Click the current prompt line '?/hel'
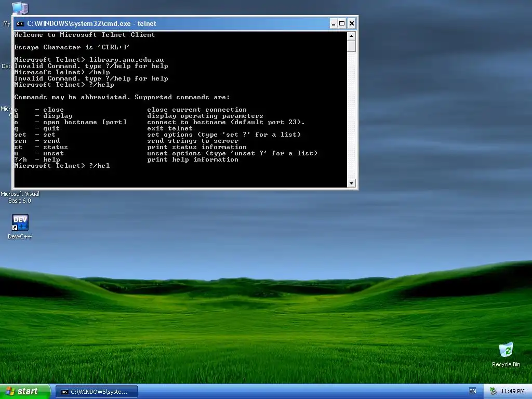Viewport: 532px width, 399px height. coord(62,166)
